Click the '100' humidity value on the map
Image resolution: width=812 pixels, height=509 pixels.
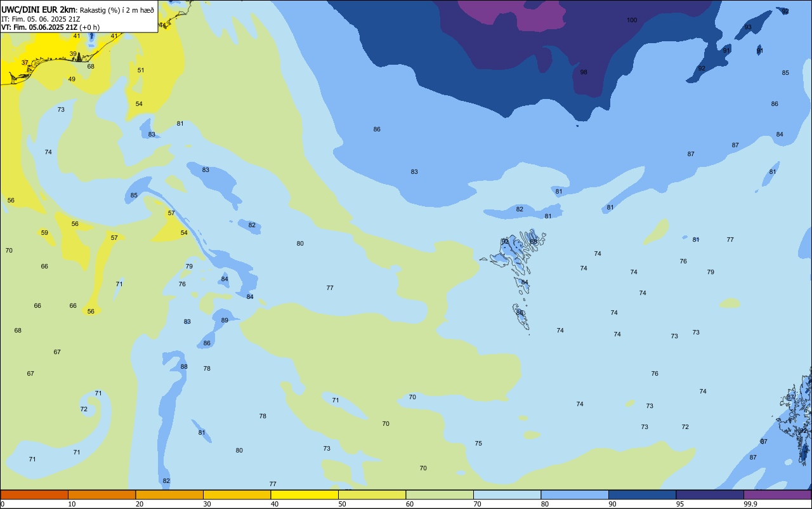pyautogui.click(x=632, y=20)
